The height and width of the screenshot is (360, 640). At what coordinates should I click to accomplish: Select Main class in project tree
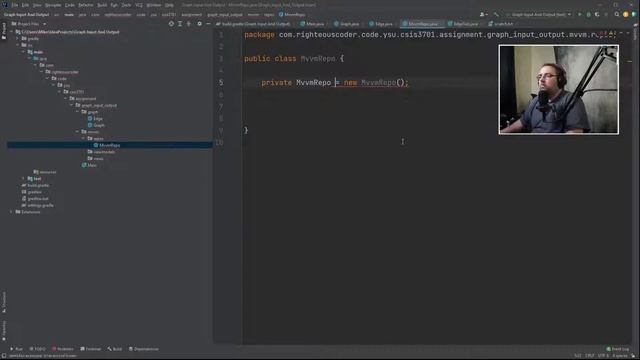tap(89, 165)
